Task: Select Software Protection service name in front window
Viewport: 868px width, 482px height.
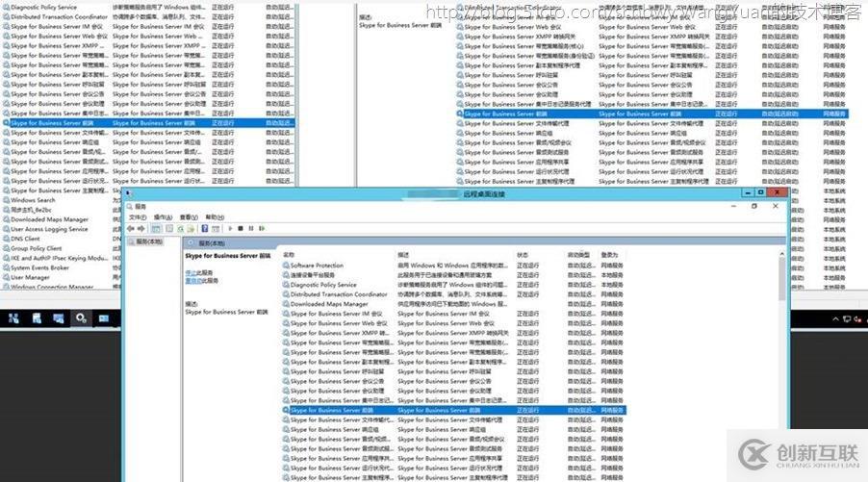Action: (317, 266)
